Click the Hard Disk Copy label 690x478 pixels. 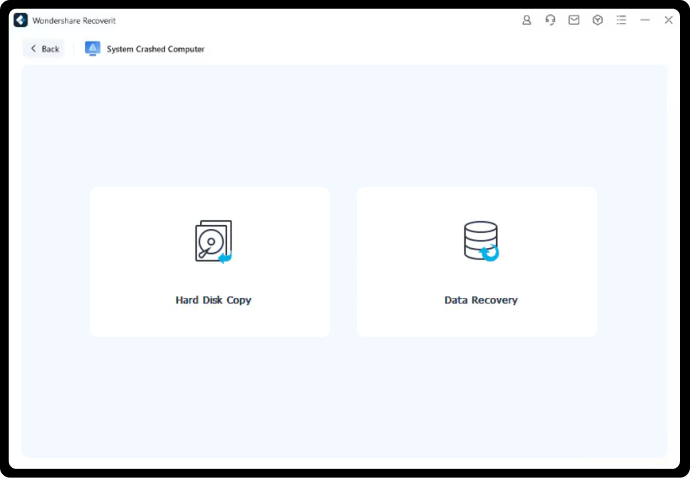(x=213, y=300)
